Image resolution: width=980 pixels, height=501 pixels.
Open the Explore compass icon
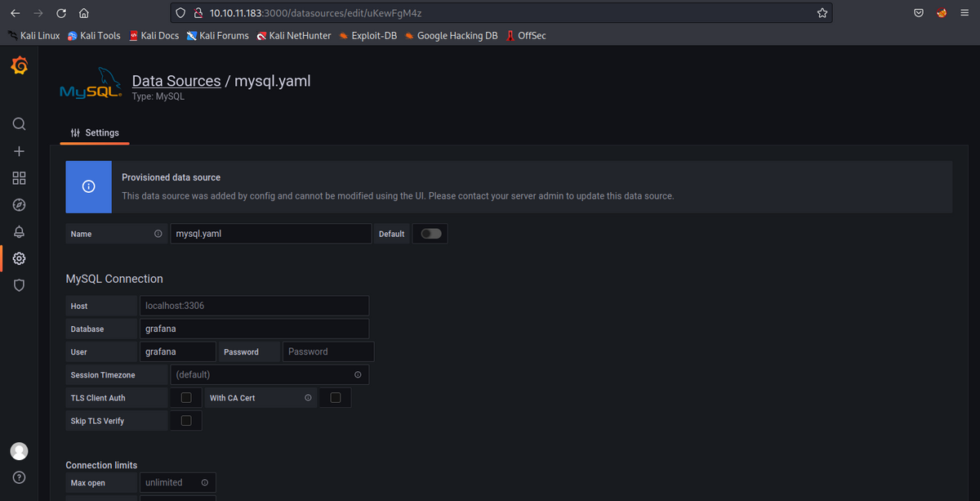(x=20, y=205)
